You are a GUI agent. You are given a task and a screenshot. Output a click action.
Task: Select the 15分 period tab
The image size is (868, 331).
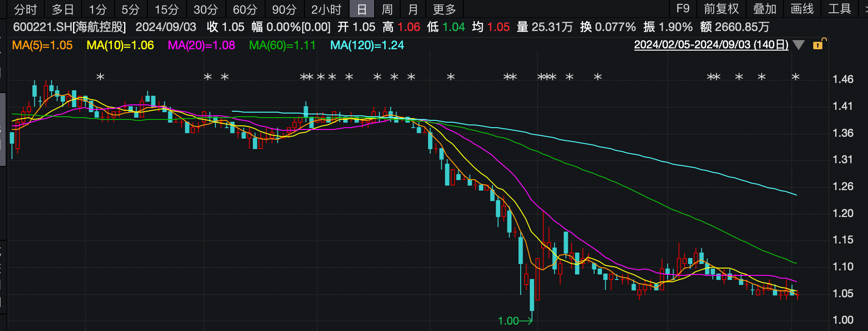point(167,9)
